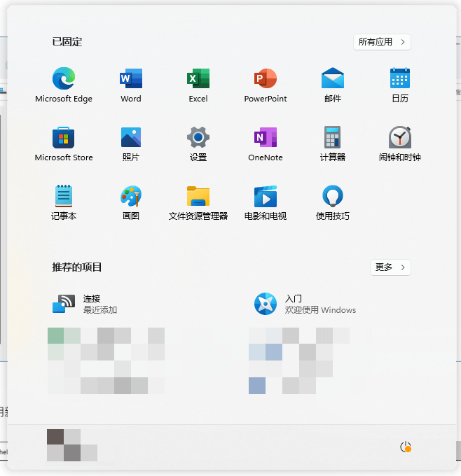Screen dimensions: 461x476
Task: Expand 所有应用 (All apps) list
Action: (382, 42)
